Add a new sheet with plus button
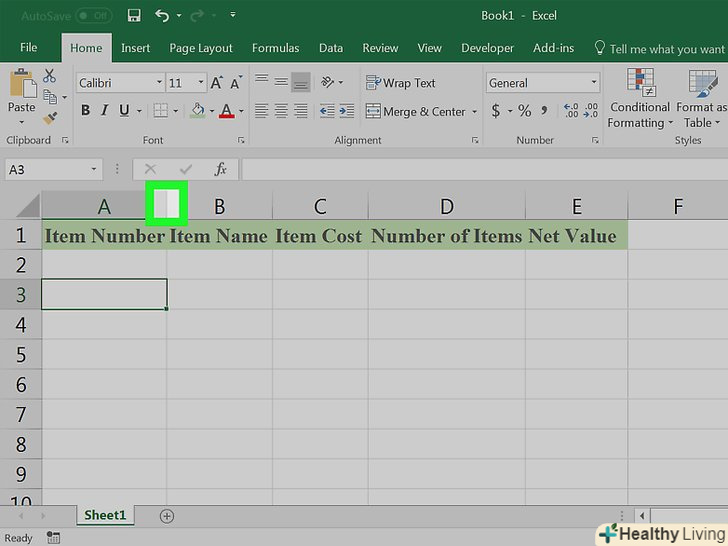The width and height of the screenshot is (728, 546). click(167, 516)
